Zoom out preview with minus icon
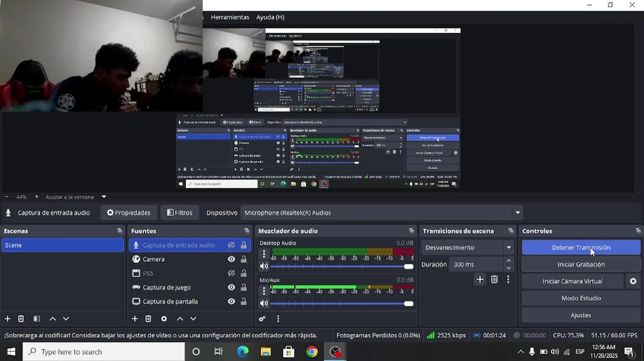Viewport: 644px width, 361px height. (6, 197)
